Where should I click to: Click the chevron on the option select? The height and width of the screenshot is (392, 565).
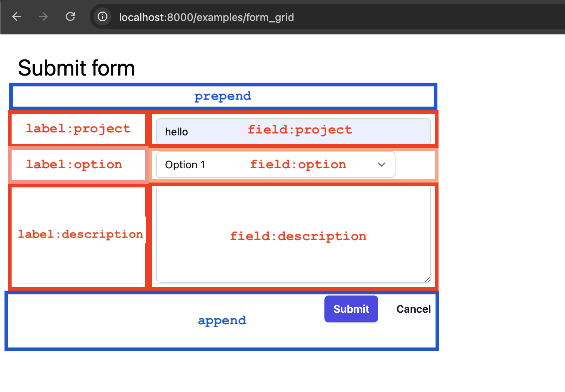point(381,165)
